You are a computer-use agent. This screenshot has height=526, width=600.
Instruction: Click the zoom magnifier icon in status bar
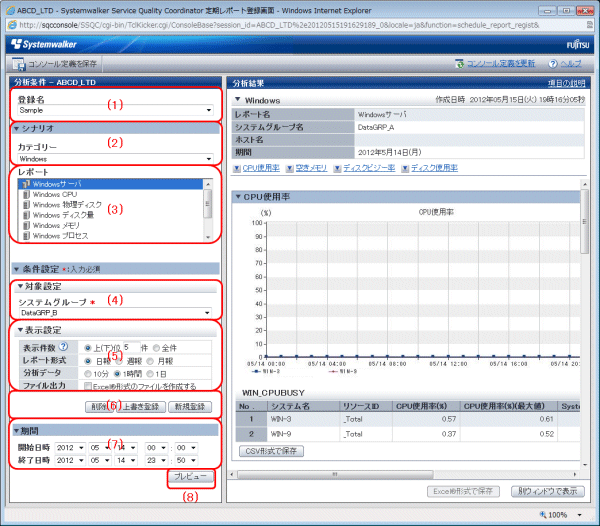tap(543, 515)
